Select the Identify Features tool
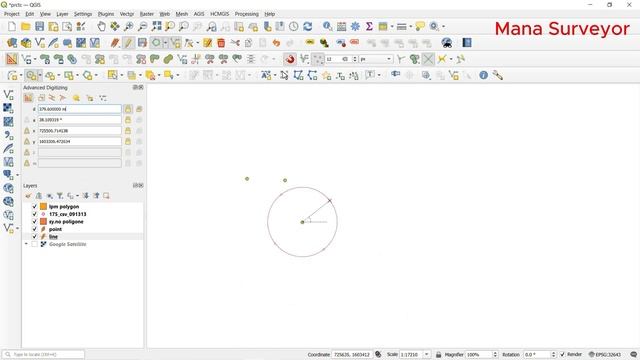Viewport: 640px width, 360px height. click(x=327, y=27)
